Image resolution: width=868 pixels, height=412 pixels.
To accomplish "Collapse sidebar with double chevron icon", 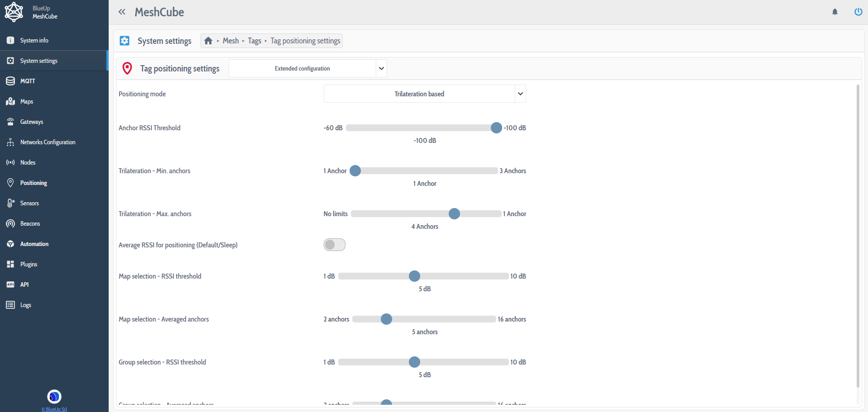I will tap(122, 12).
